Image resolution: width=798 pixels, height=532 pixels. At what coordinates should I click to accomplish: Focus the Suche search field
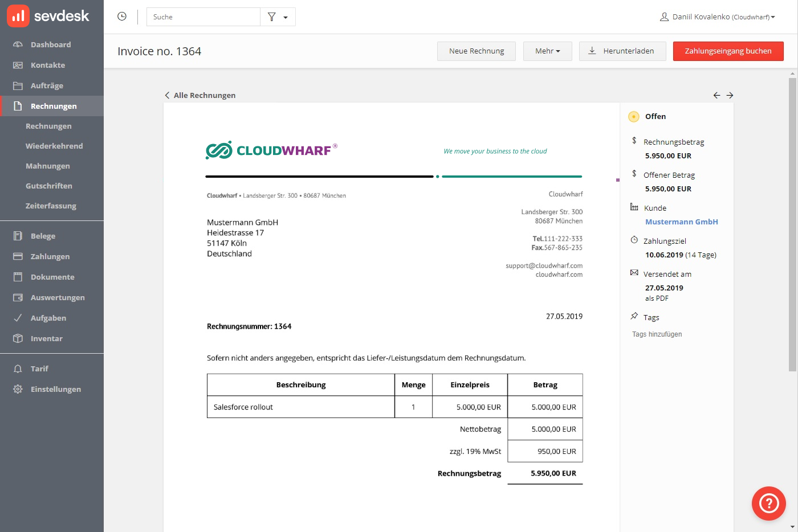(203, 17)
